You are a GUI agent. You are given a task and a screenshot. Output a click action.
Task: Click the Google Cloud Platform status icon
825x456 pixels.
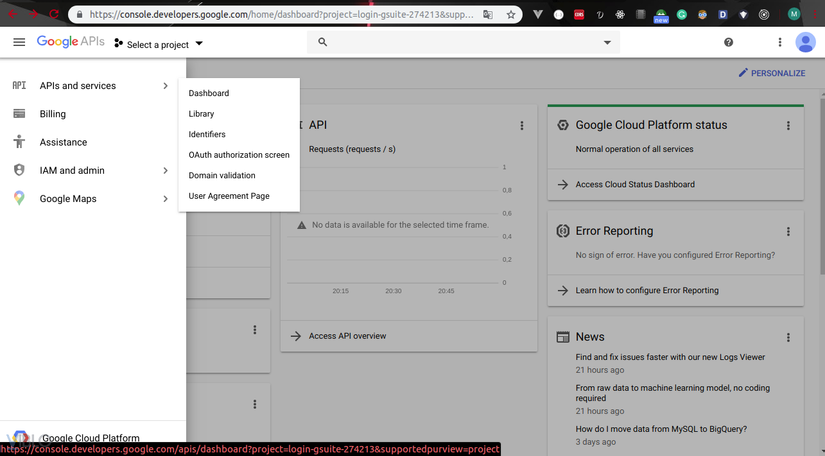[562, 125]
